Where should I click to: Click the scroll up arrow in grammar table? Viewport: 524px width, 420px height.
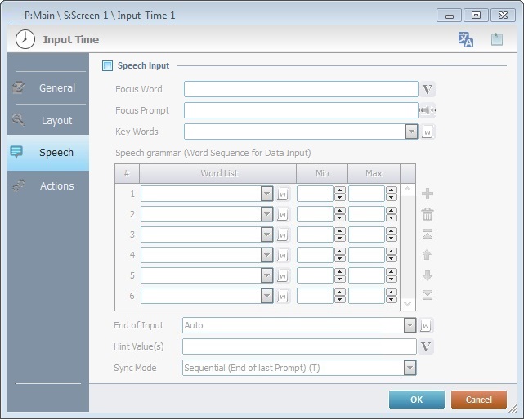[x=408, y=190]
